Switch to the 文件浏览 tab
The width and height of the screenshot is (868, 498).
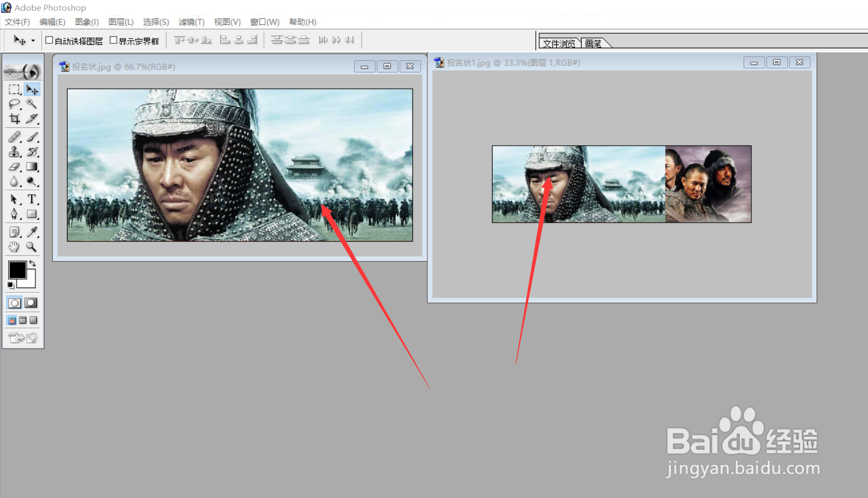(559, 43)
